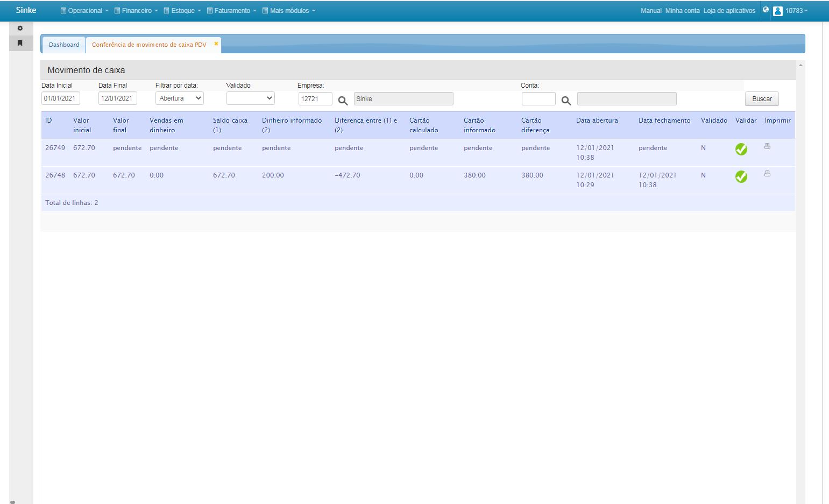
Task: Click the user avatar icon
Action: point(777,11)
